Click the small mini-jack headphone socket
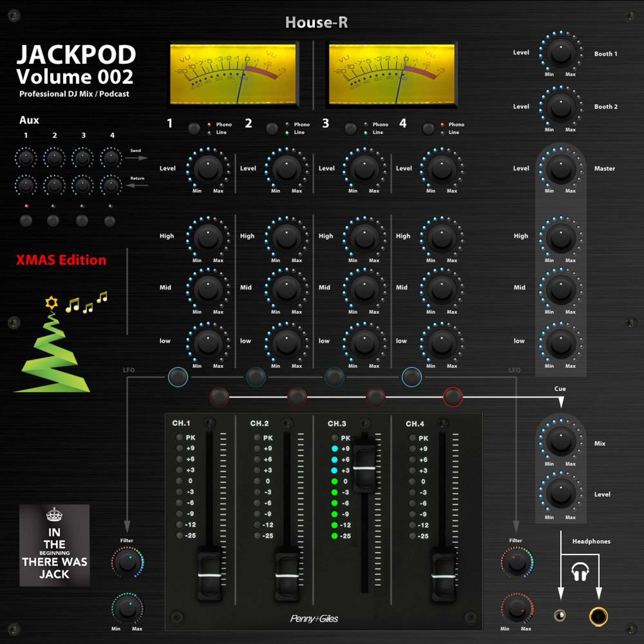 560,615
